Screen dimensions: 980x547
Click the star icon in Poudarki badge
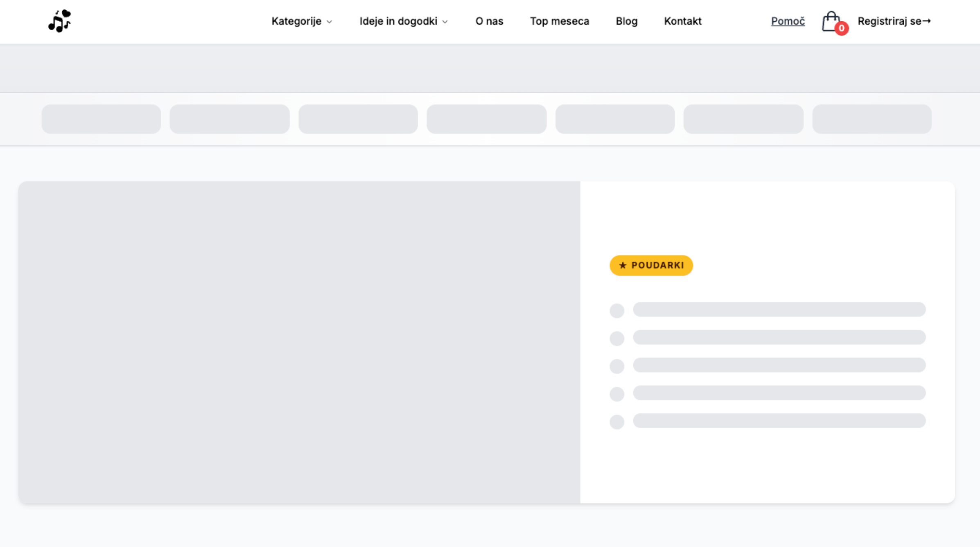[623, 265]
